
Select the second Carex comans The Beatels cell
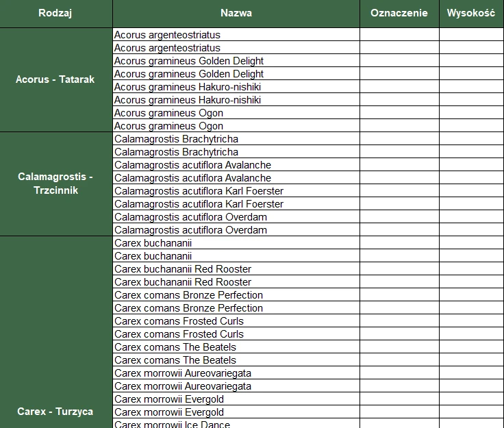tap(236, 360)
